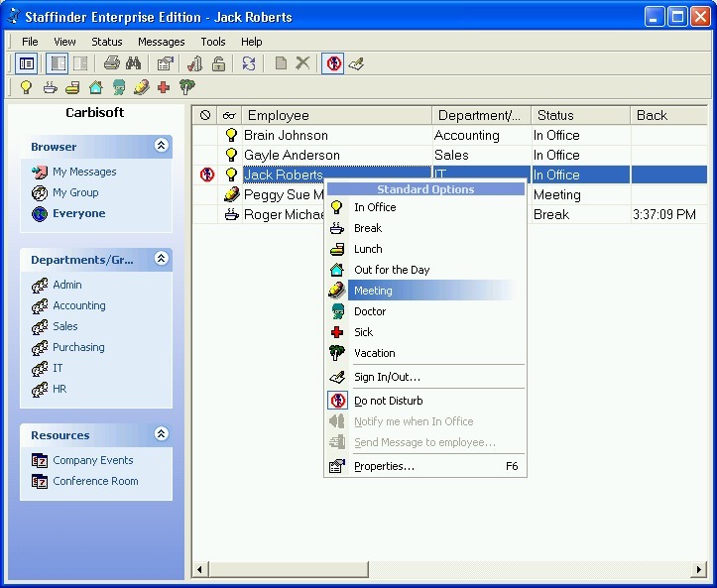Set status In Office via lightbulb toolbar icon
717x588 pixels.
pyautogui.click(x=26, y=87)
